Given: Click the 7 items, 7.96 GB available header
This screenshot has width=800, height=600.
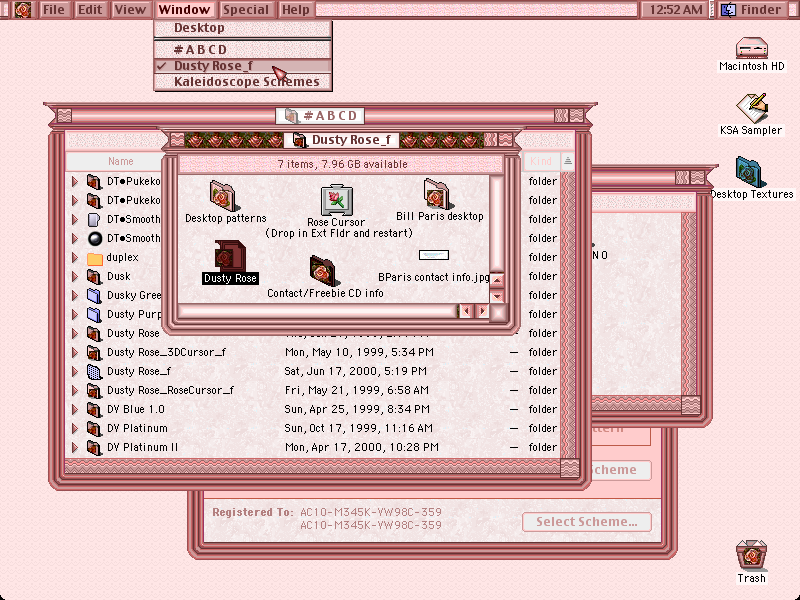Looking at the screenshot, I should tap(342, 164).
